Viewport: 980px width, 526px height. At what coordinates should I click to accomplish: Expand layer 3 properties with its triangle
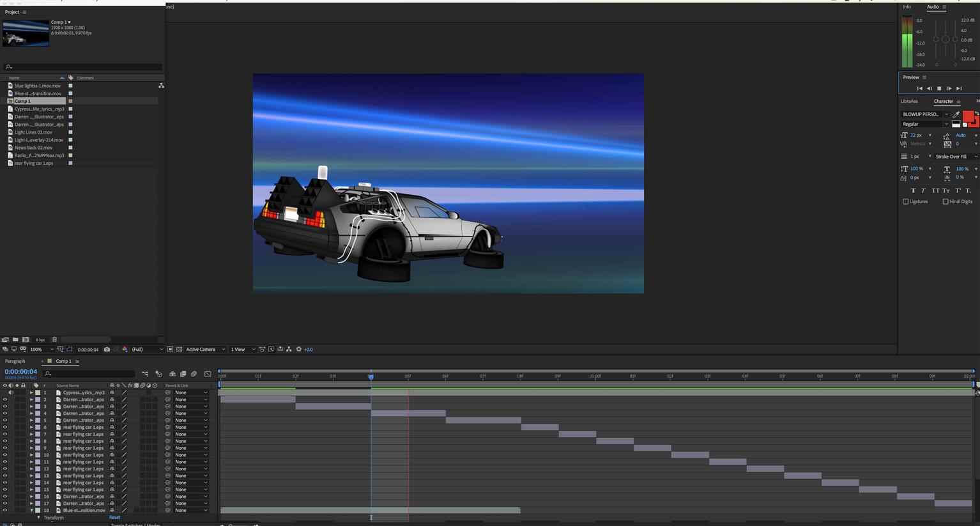(x=31, y=406)
